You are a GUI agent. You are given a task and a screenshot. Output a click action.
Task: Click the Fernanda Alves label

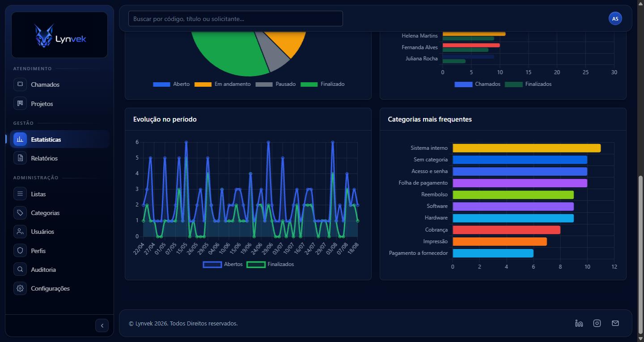point(420,47)
